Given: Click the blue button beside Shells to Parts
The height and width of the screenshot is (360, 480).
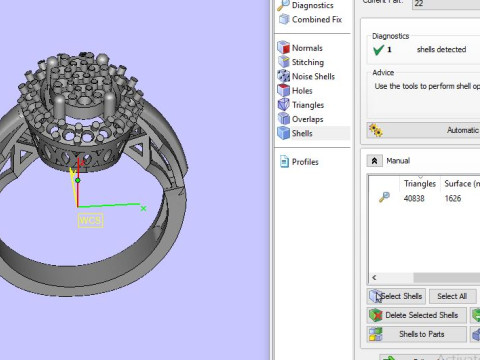Looking at the screenshot, I should click(475, 334).
